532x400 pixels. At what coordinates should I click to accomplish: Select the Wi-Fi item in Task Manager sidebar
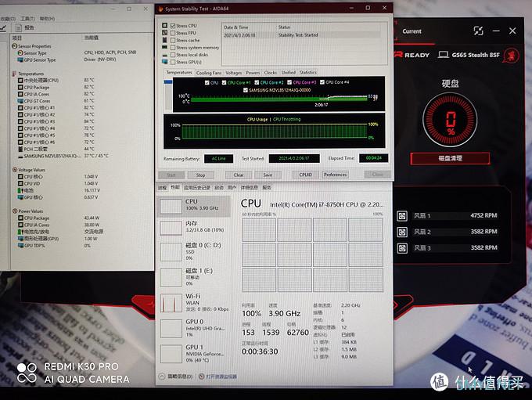pos(194,303)
